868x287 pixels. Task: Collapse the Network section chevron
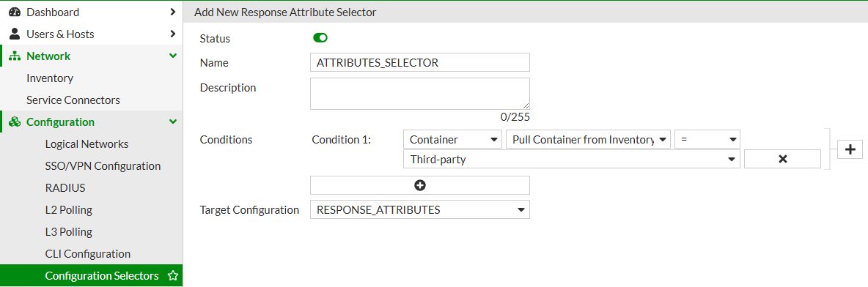coord(173,56)
